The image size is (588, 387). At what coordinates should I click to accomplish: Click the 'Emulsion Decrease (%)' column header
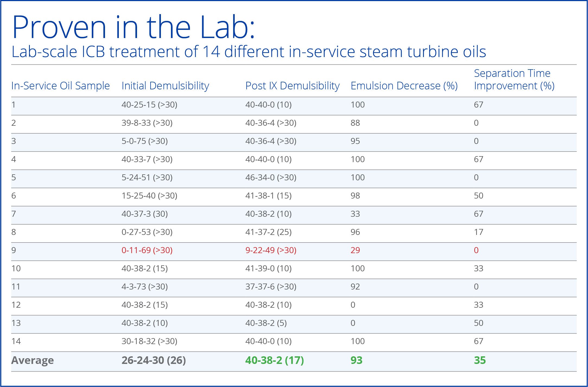404,86
